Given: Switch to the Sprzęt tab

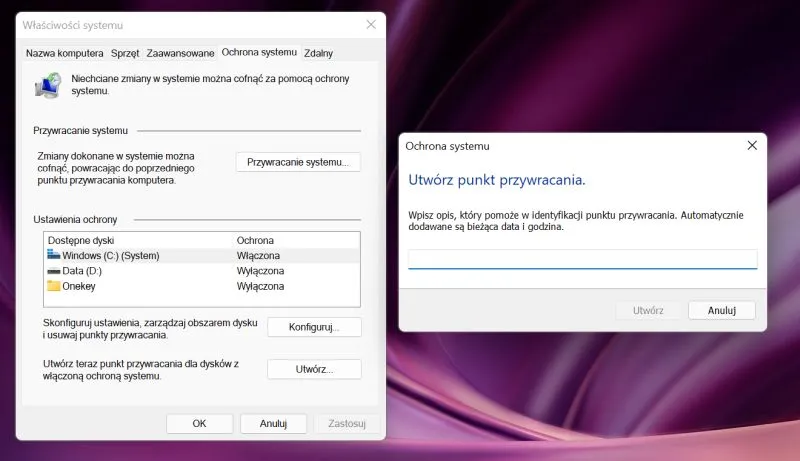Looking at the screenshot, I should click(125, 53).
